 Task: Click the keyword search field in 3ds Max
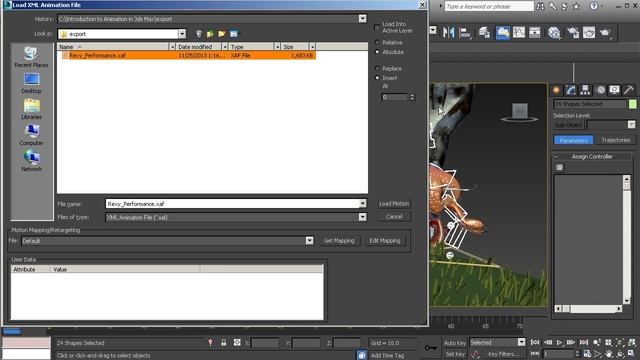click(489, 6)
